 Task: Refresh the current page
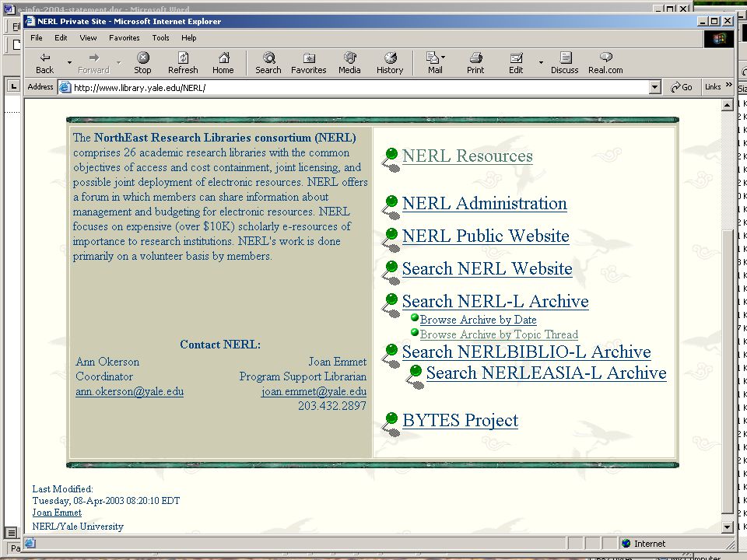pos(183,63)
